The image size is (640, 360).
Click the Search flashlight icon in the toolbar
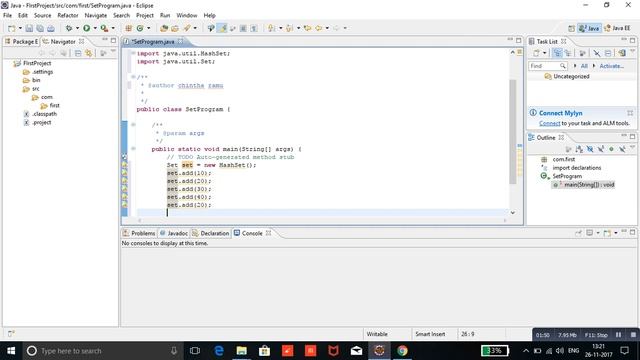point(187,28)
